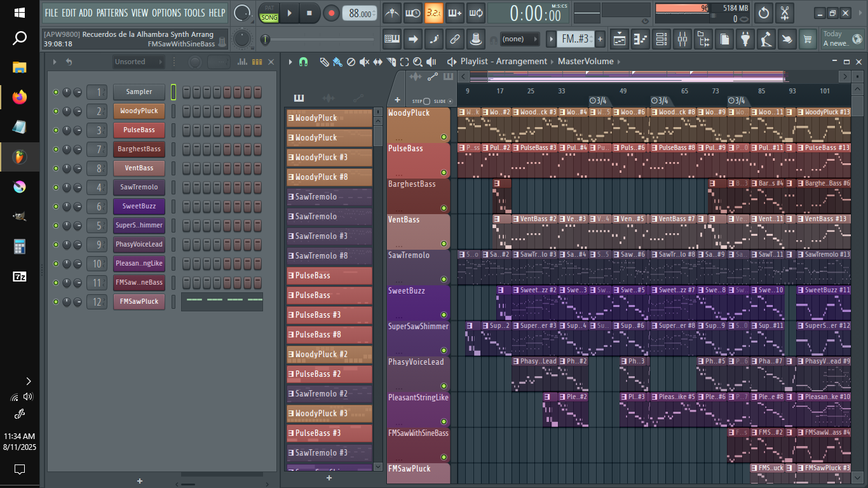The height and width of the screenshot is (488, 868).
Task: Select the Slice tool in Playlist
Action: pyautogui.click(x=391, y=62)
